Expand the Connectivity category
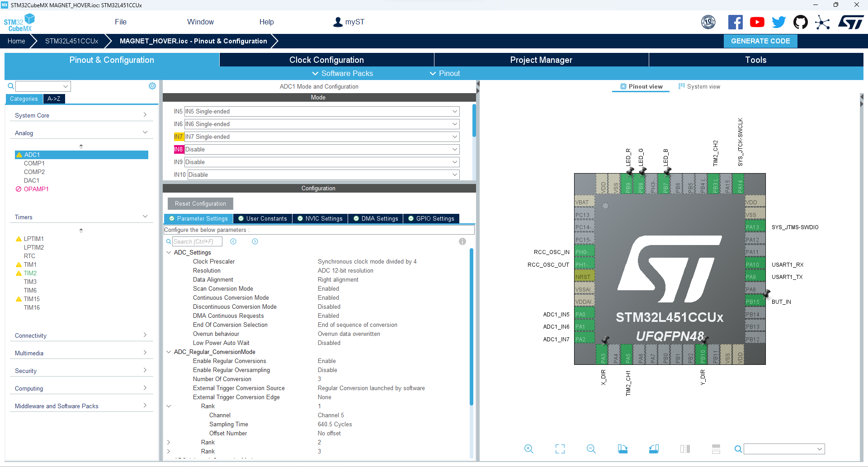 coord(81,335)
